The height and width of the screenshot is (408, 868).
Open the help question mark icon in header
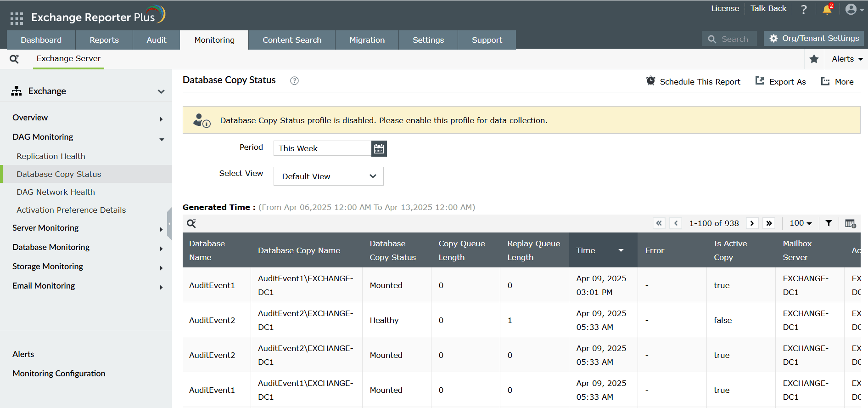804,10
